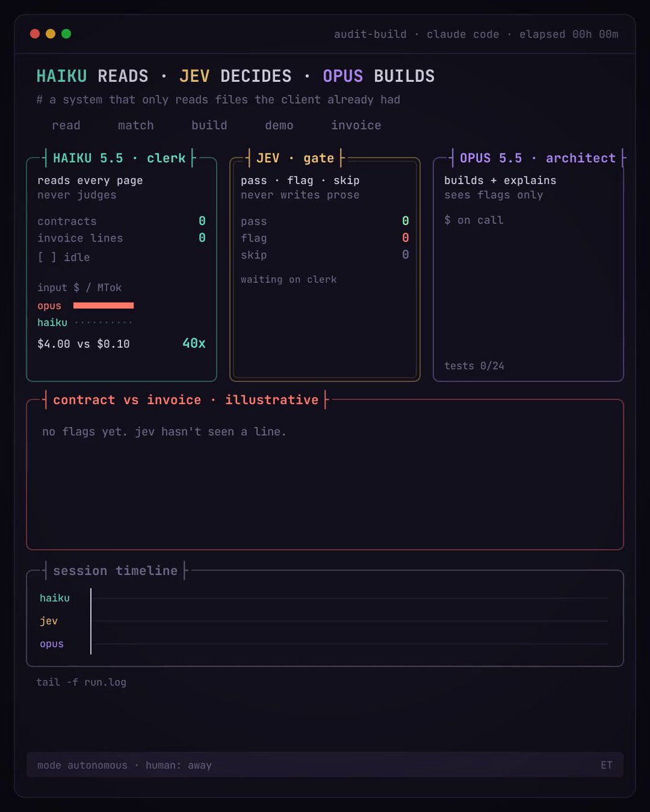Select the '$4.00 vs $0.10' price text
Image resolution: width=650 pixels, height=812 pixels.
point(84,344)
